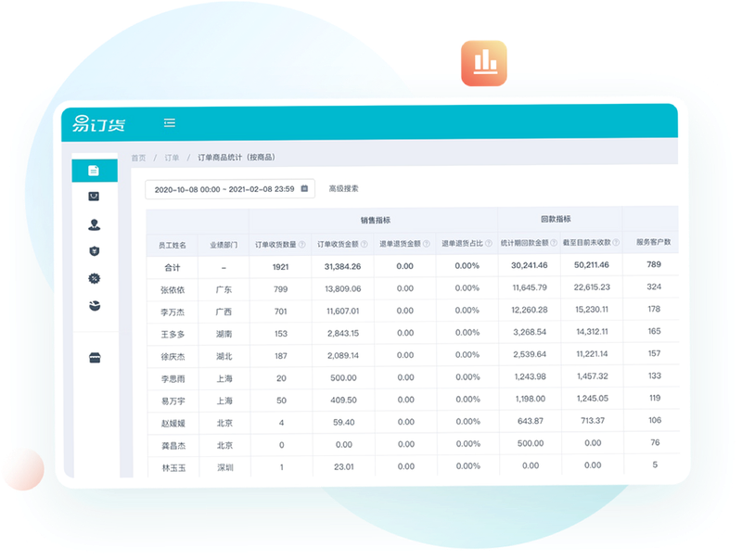Go to 首页 in the breadcrumb
Screen dimensions: 742x560
[x=138, y=158]
